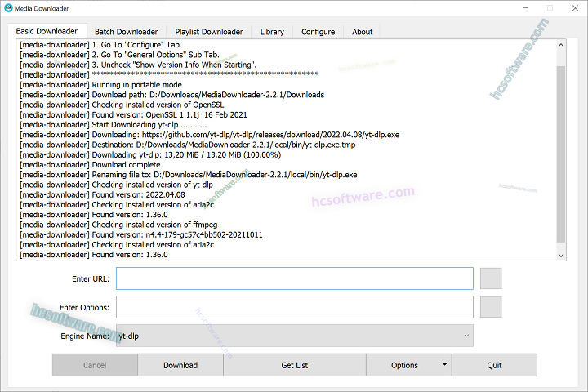Click the square button beside the Options field
Viewport: 588px width, 392px height.
491,307
